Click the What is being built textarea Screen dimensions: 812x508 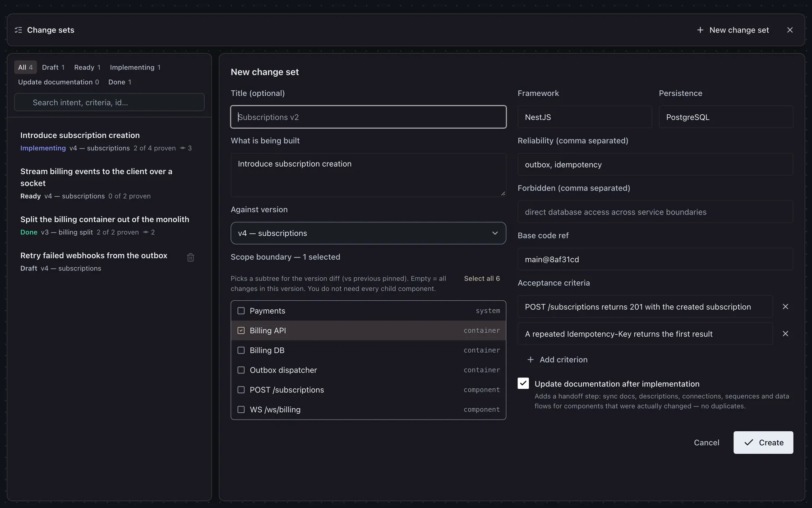point(368,175)
